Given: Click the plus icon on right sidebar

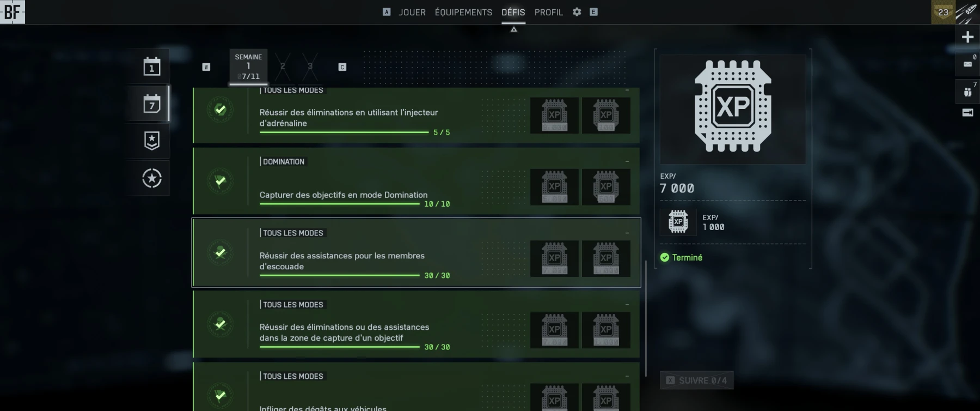Looking at the screenshot, I should click(967, 37).
